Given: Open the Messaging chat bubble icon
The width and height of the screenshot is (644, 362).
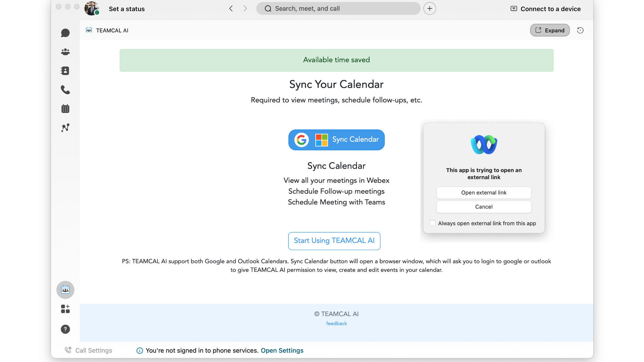Looking at the screenshot, I should [65, 33].
